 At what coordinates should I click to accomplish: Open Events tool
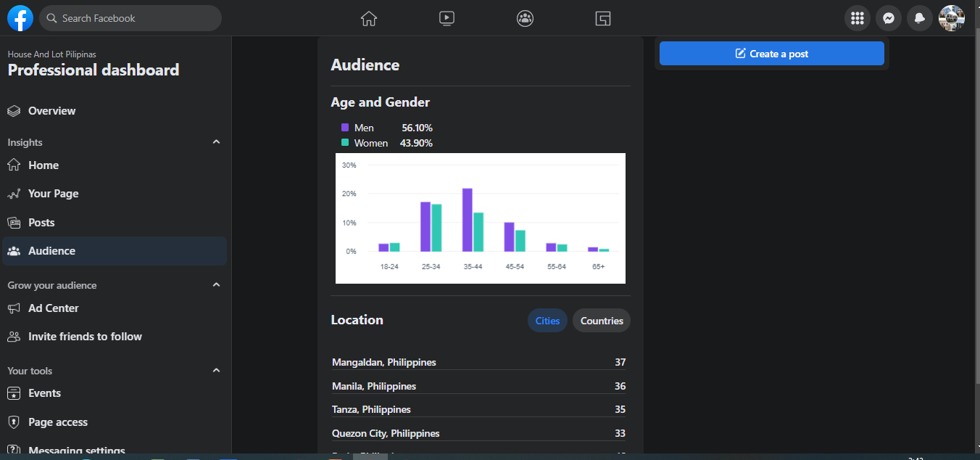(x=115, y=393)
